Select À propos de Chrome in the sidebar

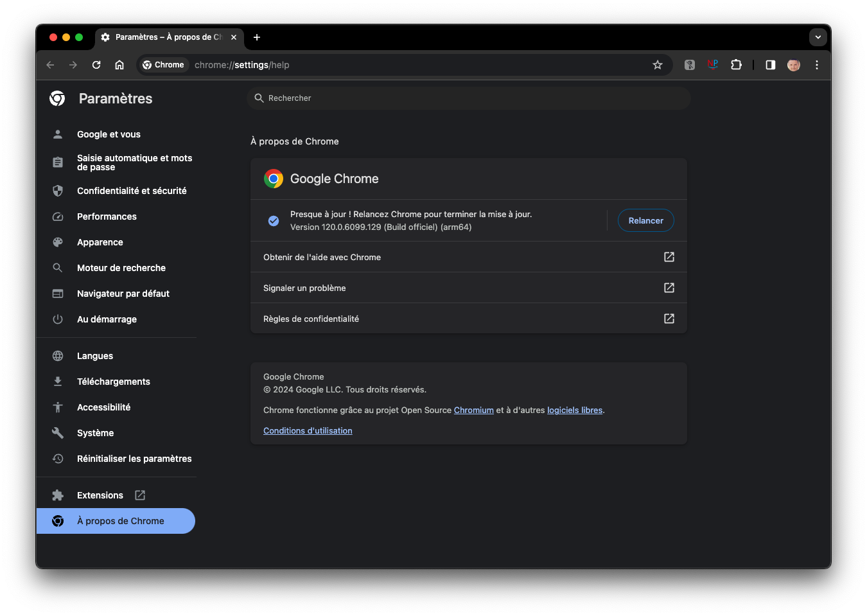(116, 521)
